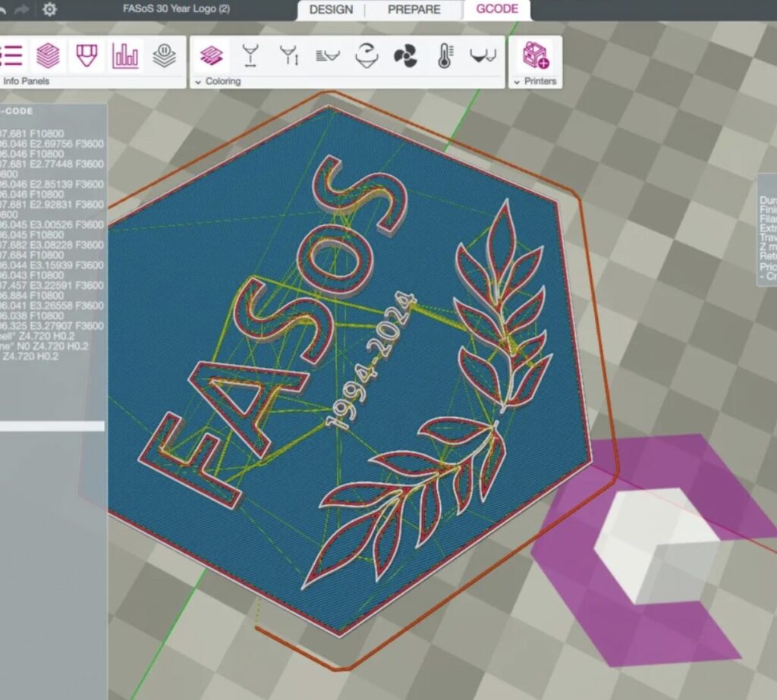The width and height of the screenshot is (777, 700).
Task: Select the rotating arrow nozzle coloring icon
Action: pos(366,55)
